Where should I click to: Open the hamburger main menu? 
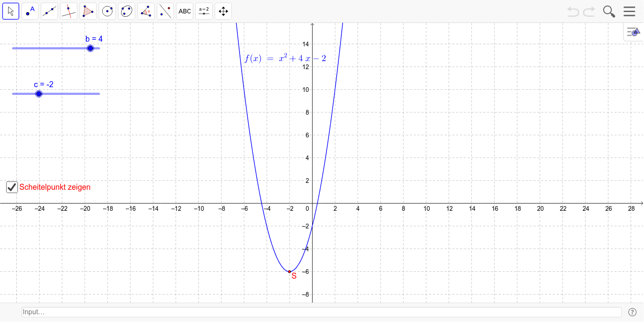(629, 11)
